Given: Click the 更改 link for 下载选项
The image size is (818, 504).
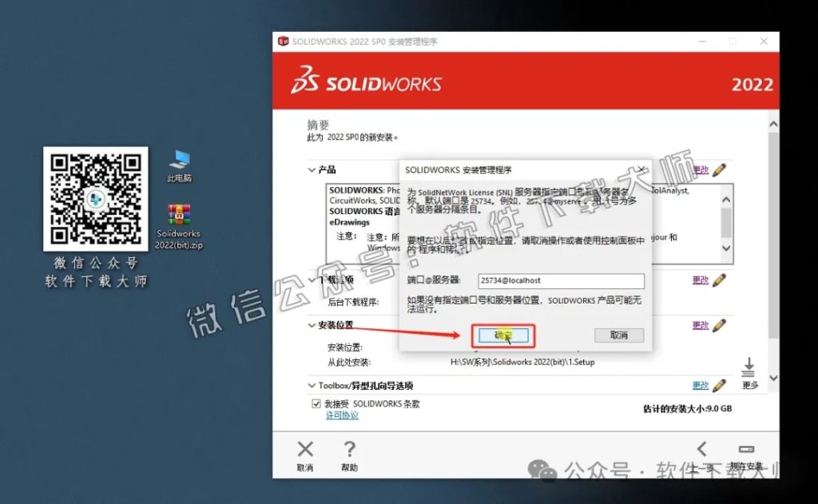Looking at the screenshot, I should [x=701, y=280].
